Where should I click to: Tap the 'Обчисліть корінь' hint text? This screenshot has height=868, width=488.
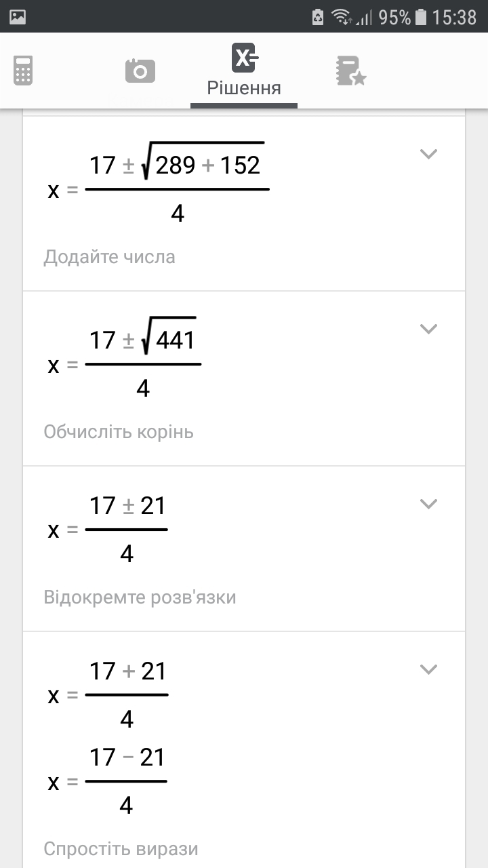click(119, 432)
